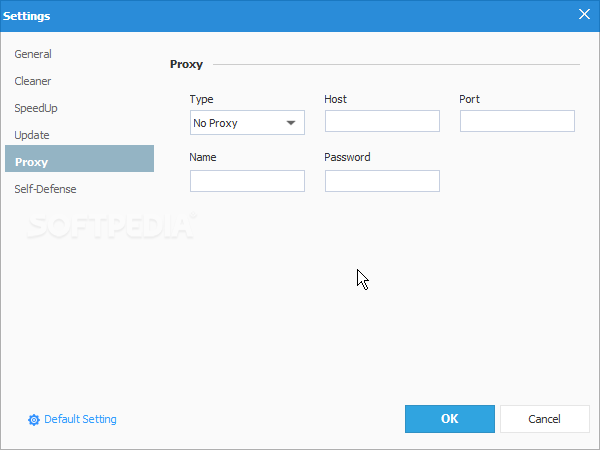Image resolution: width=600 pixels, height=450 pixels.
Task: Select the Proxy section in sidebar
Action: pyautogui.click(x=80, y=158)
